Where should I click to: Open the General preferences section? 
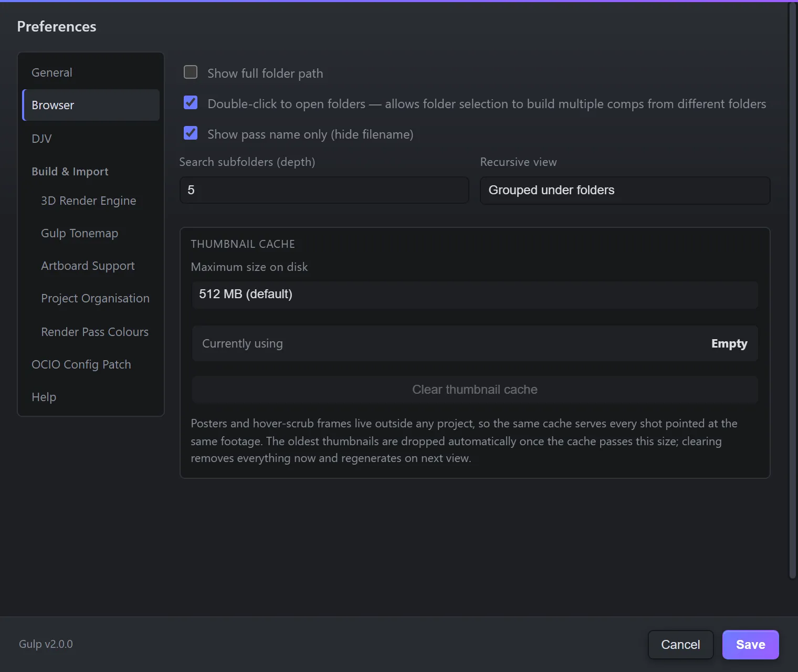[x=91, y=72]
